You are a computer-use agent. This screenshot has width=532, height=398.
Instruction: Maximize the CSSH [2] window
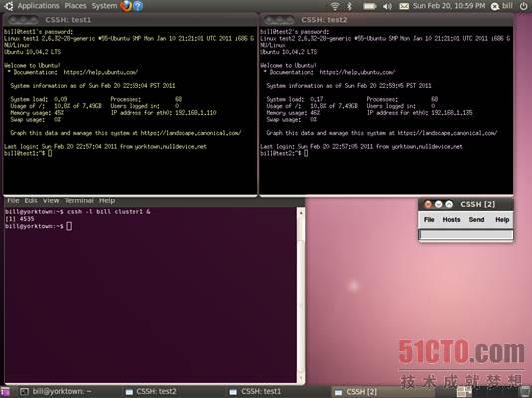point(449,204)
